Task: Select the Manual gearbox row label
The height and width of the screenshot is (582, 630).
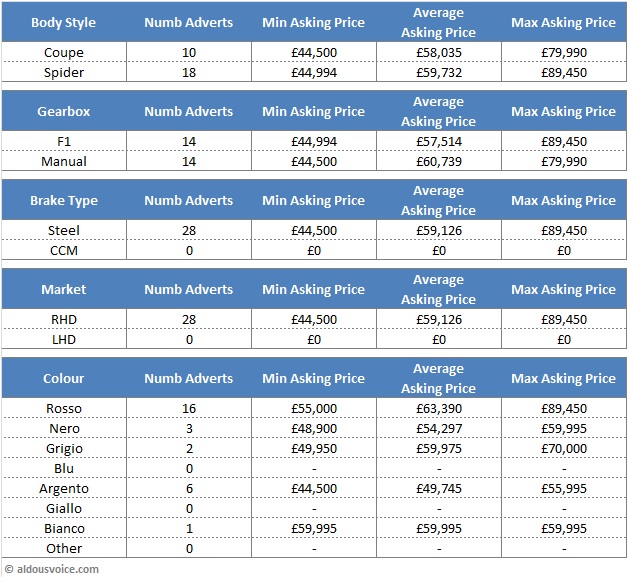Action: coord(64,161)
